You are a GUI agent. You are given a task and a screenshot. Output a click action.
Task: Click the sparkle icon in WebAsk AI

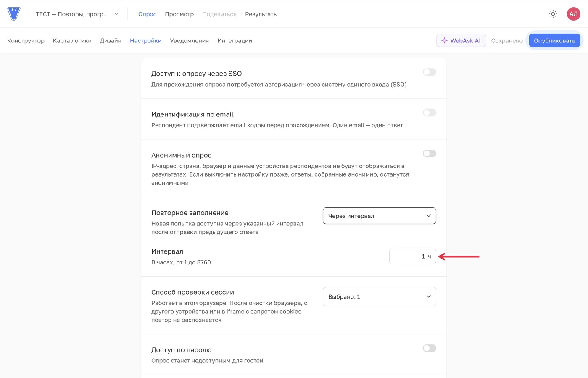tap(444, 40)
